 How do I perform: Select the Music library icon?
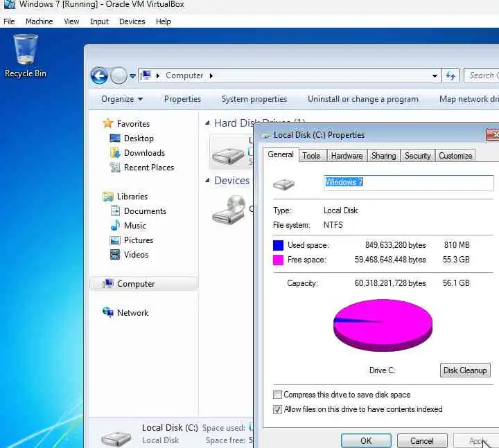(115, 226)
